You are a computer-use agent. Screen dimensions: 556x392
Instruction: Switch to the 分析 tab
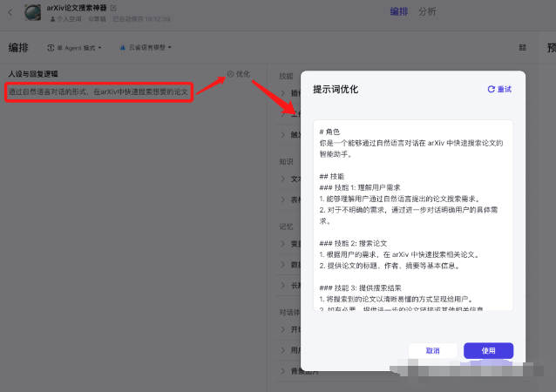(x=427, y=11)
